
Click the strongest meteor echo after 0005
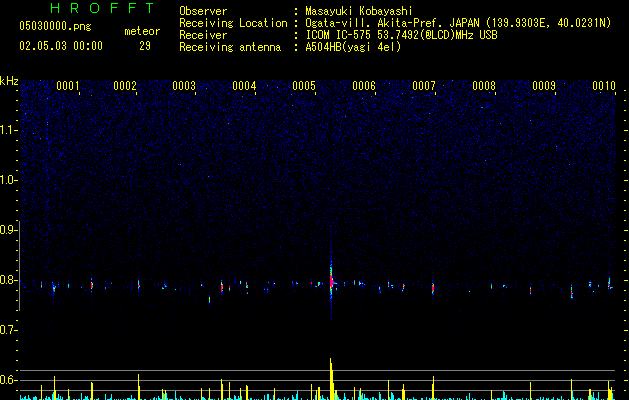pyautogui.click(x=331, y=281)
